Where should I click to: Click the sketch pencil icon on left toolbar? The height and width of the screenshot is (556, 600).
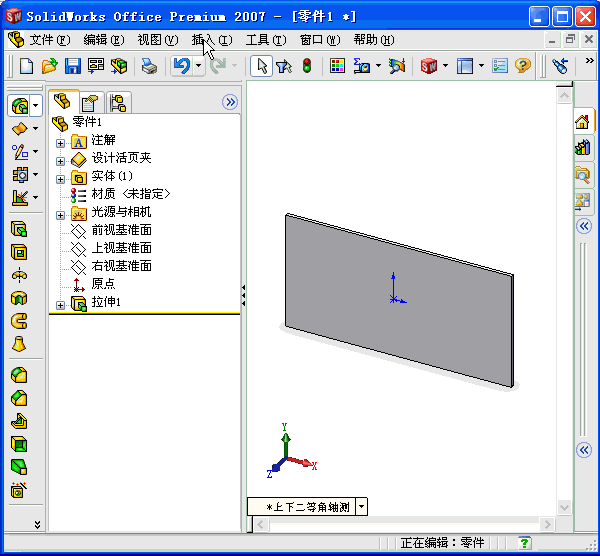click(20, 152)
